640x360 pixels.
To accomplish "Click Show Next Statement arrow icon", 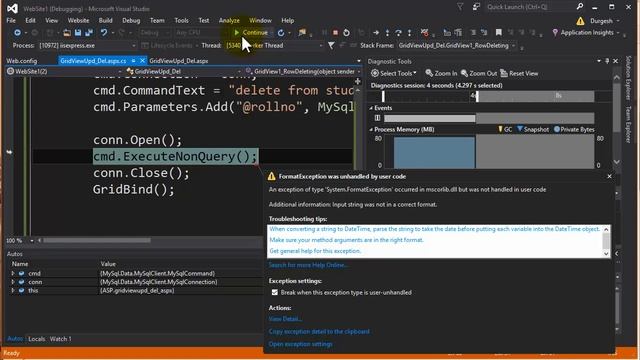I will coord(376,33).
